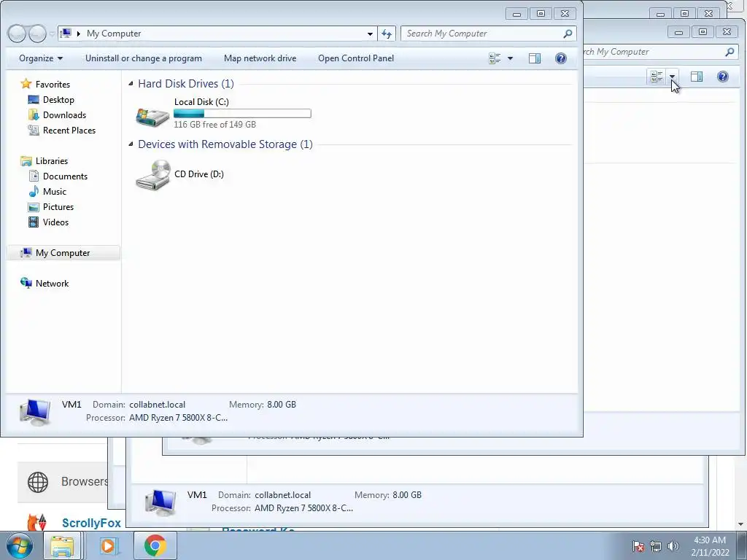Click the Google Chrome taskbar icon
The image size is (747, 560).
tap(155, 545)
